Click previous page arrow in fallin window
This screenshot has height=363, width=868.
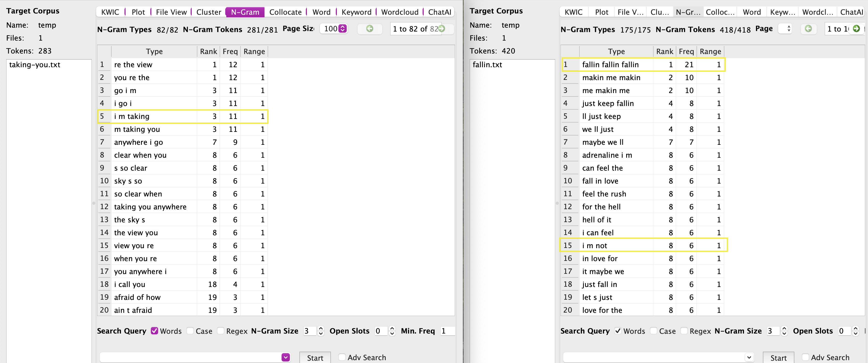pyautogui.click(x=808, y=29)
